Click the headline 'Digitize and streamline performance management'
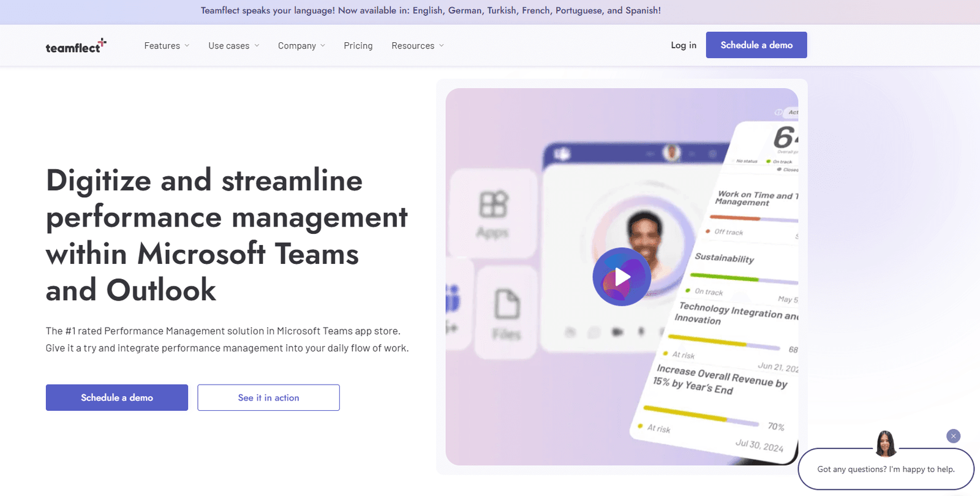The height and width of the screenshot is (496, 980). [227, 235]
